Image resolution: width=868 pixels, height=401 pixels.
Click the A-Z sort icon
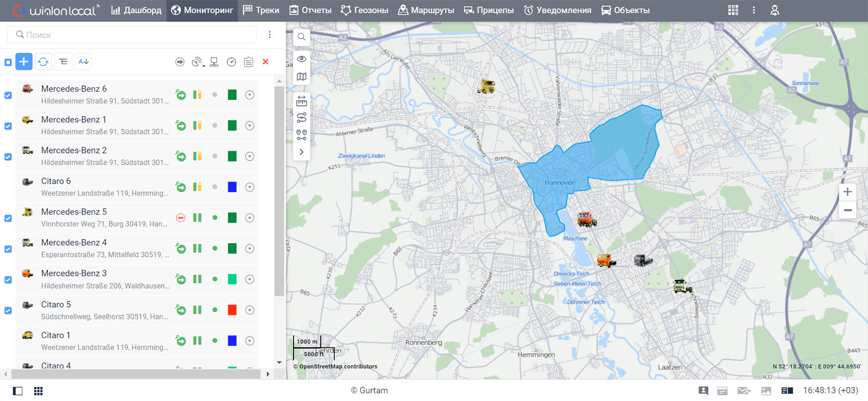pyautogui.click(x=83, y=62)
